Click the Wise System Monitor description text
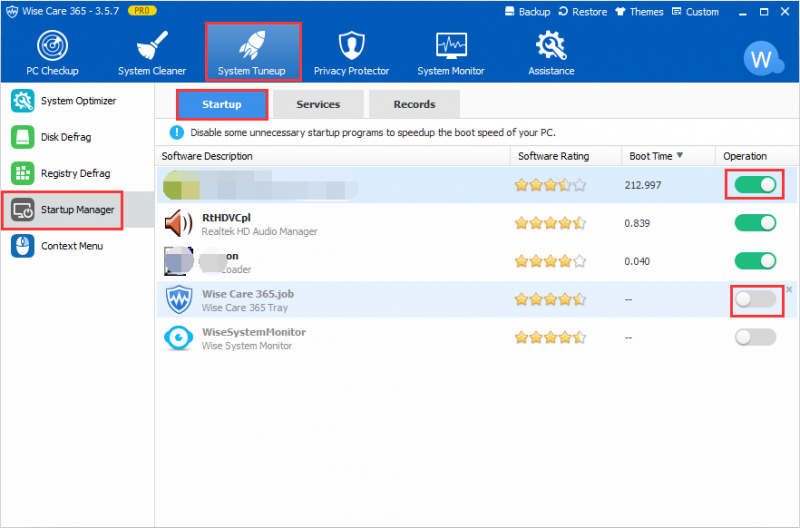The image size is (800, 528). tap(247, 346)
